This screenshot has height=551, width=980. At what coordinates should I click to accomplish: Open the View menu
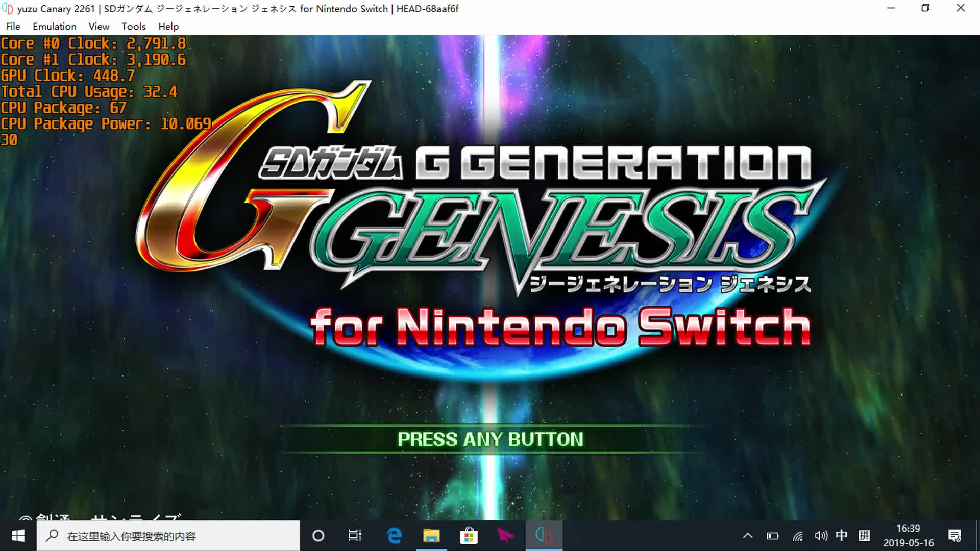99,27
